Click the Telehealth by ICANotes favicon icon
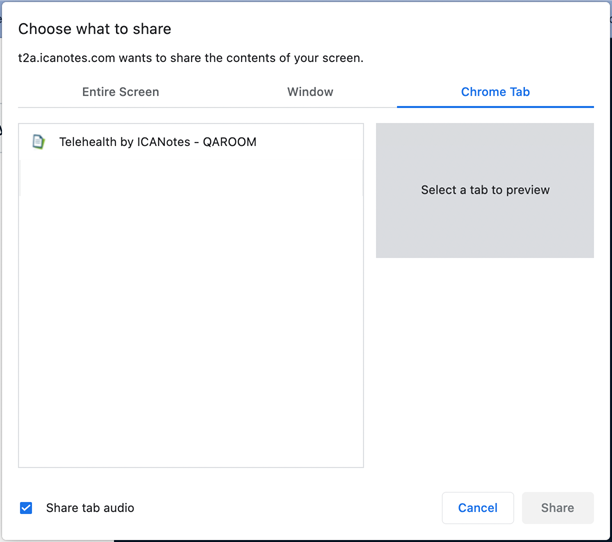Image resolution: width=612 pixels, height=542 pixels. 38,142
